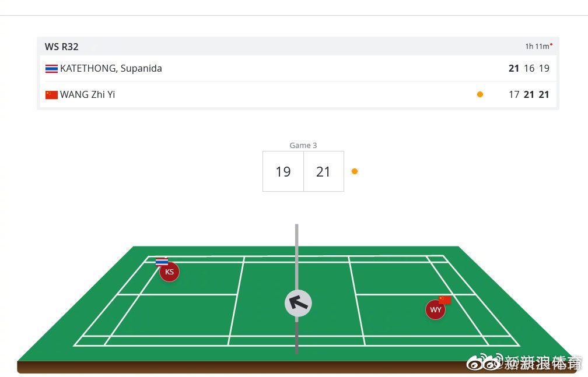
Task: Click the shot direction arrow at the net
Action: (x=298, y=303)
